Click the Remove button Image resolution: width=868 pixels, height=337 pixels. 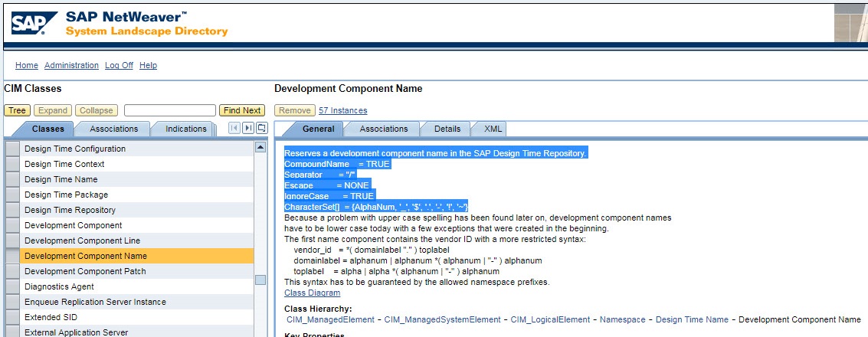pos(294,110)
